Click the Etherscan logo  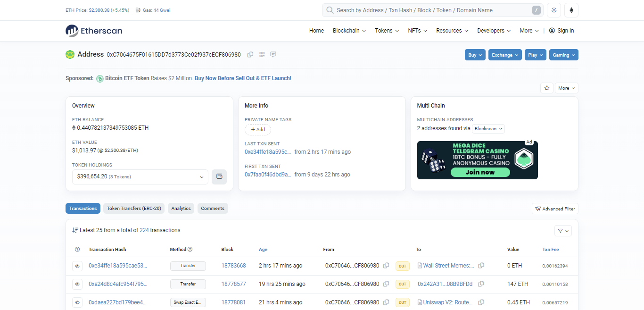(94, 31)
